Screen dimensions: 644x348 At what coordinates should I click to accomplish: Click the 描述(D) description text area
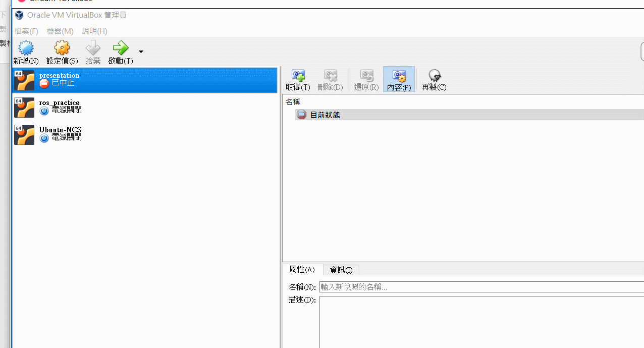(481, 322)
